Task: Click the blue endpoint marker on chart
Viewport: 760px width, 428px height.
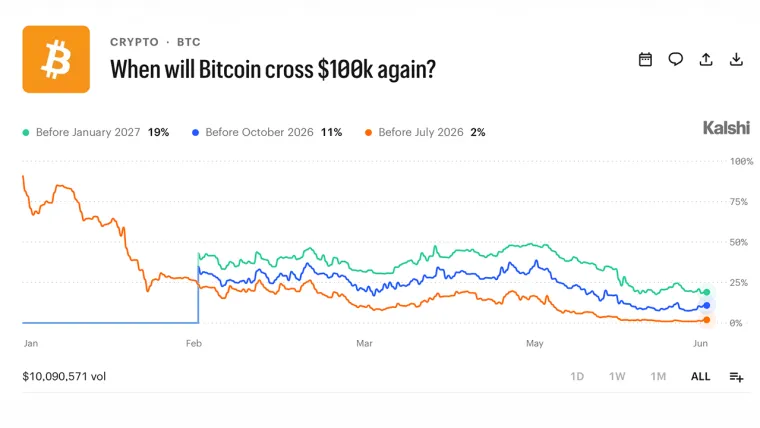Action: 707,305
